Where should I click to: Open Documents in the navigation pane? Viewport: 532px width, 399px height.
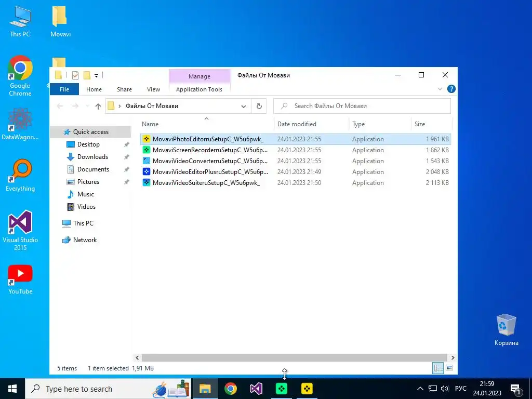point(93,169)
